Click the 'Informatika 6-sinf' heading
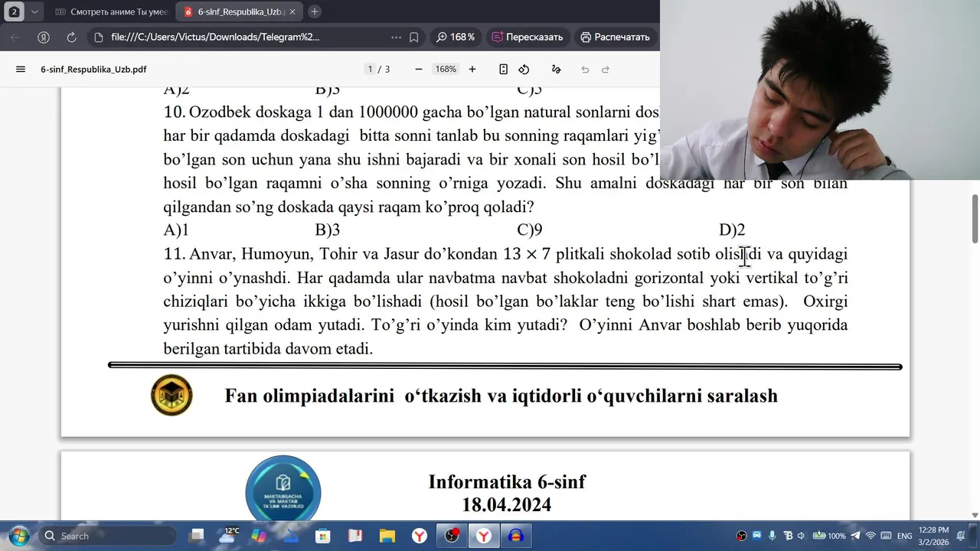This screenshot has height=551, width=980. pyautogui.click(x=507, y=482)
